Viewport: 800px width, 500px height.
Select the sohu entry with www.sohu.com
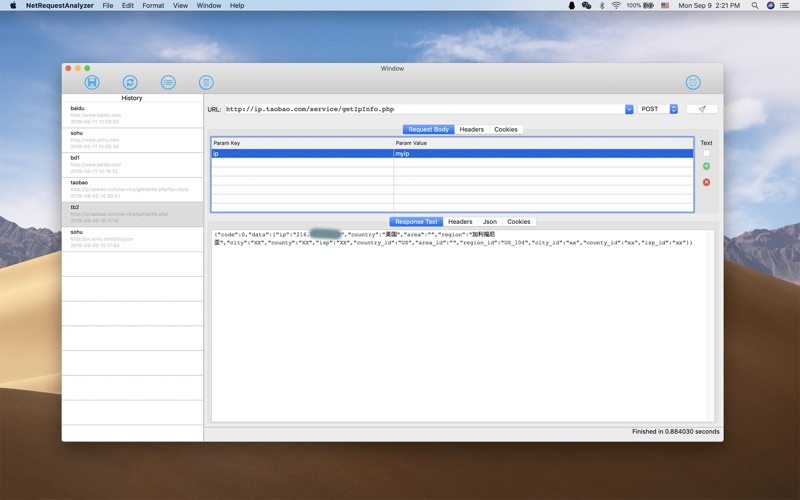coord(132,140)
